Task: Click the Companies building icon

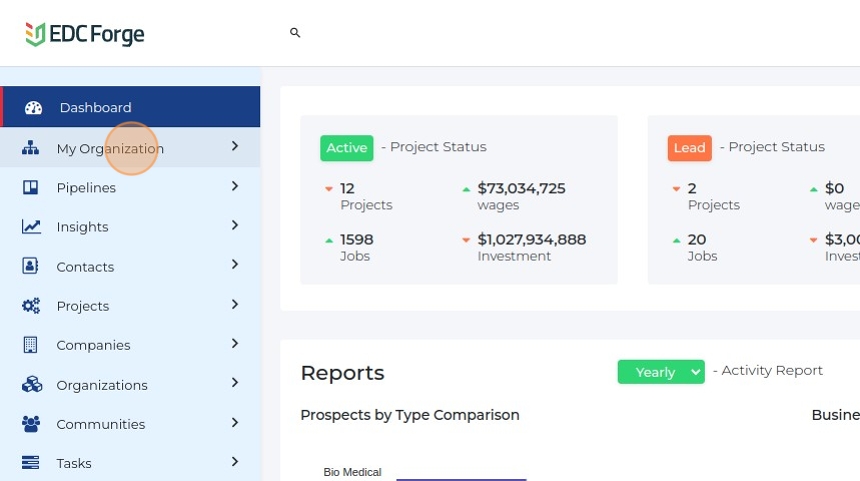Action: click(x=30, y=344)
